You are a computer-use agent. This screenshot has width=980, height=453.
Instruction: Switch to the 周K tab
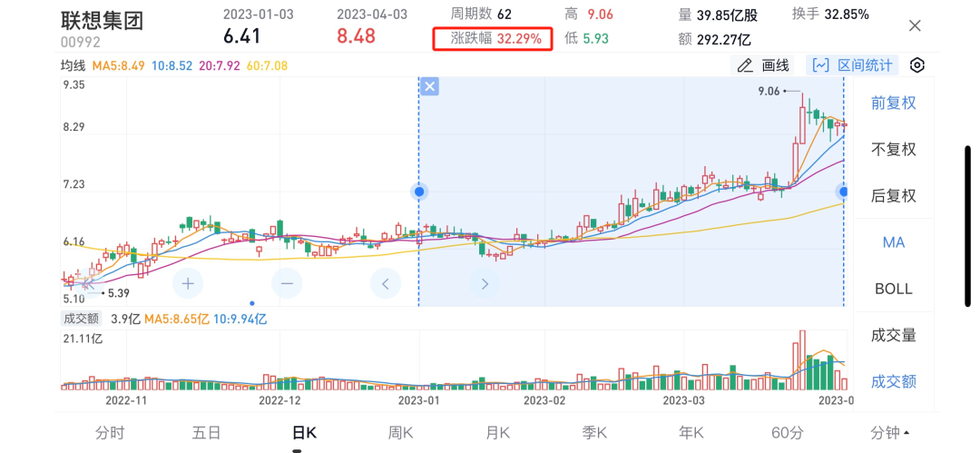tap(401, 432)
